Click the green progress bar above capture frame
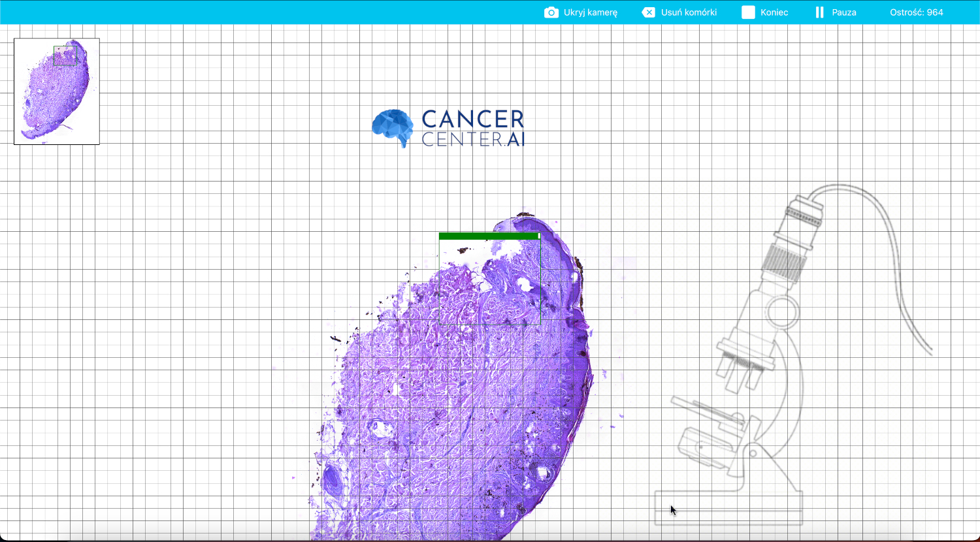The width and height of the screenshot is (980, 542). (487, 236)
